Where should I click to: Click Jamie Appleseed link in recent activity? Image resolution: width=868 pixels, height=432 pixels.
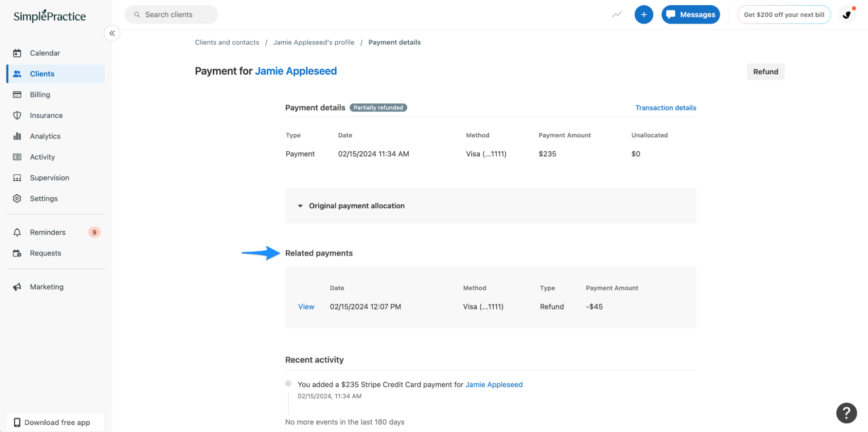[x=494, y=385]
